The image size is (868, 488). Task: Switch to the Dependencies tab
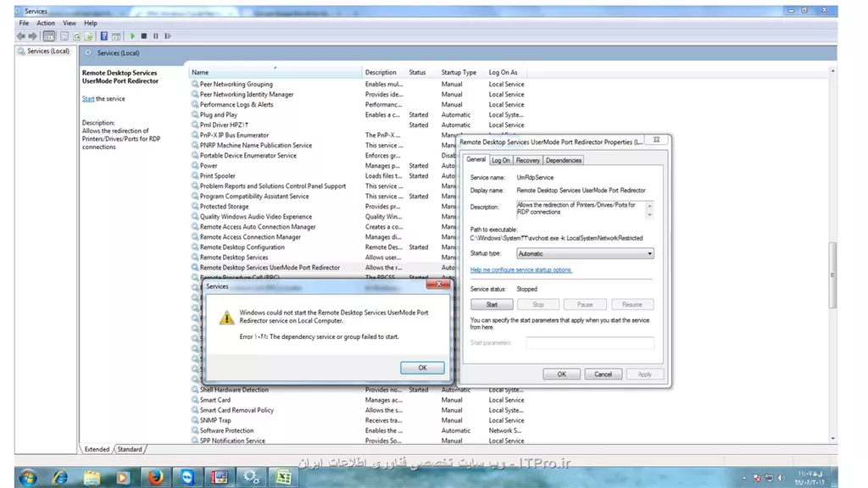coord(563,160)
